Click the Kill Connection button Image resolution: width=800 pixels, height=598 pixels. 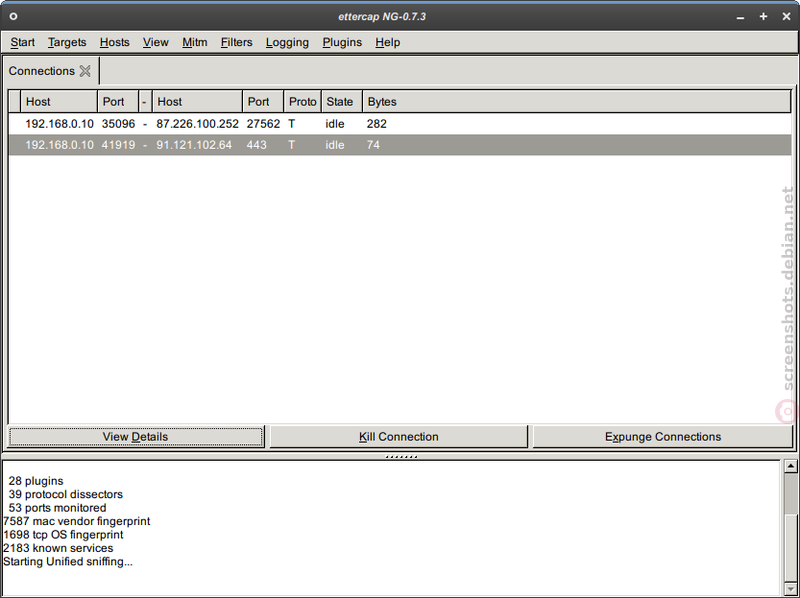click(x=398, y=437)
